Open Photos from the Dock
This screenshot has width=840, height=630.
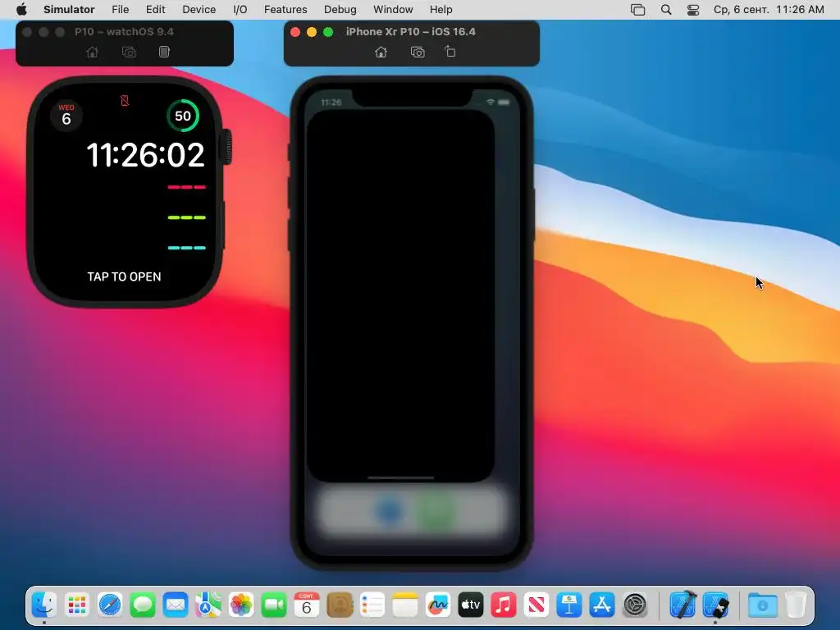(x=241, y=605)
